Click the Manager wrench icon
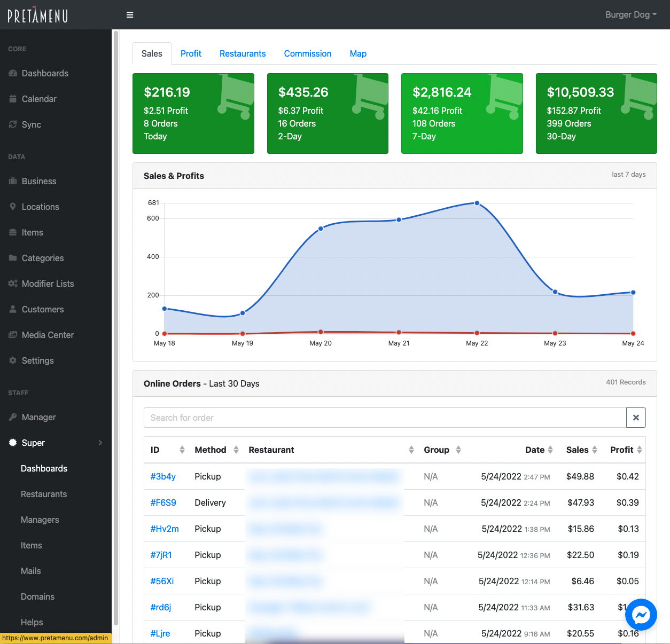This screenshot has height=644, width=670. tap(13, 417)
